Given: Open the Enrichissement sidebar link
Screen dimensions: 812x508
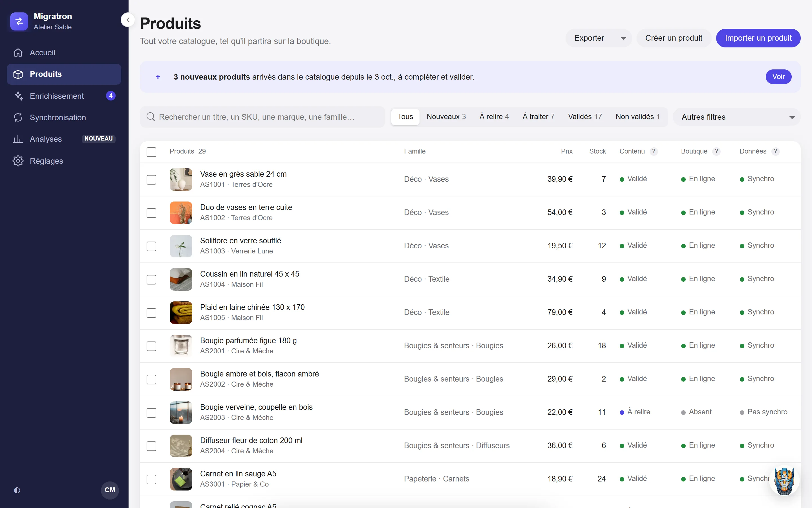Looking at the screenshot, I should pyautogui.click(x=64, y=96).
